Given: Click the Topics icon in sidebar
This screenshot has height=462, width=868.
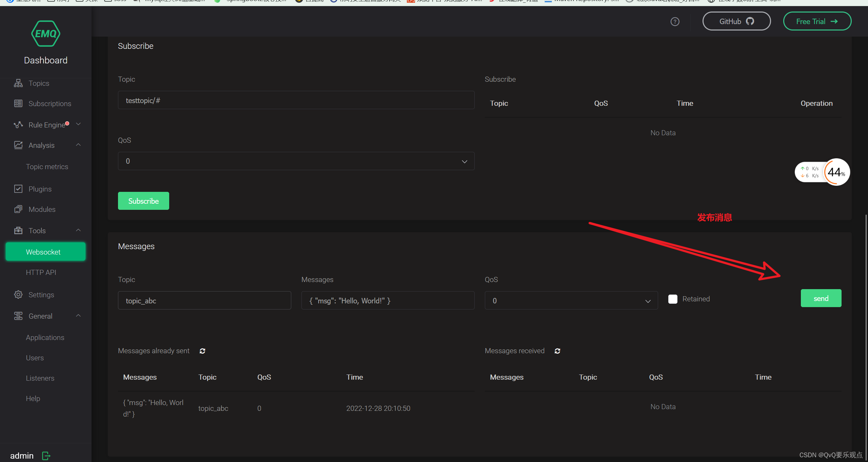Looking at the screenshot, I should click(18, 83).
